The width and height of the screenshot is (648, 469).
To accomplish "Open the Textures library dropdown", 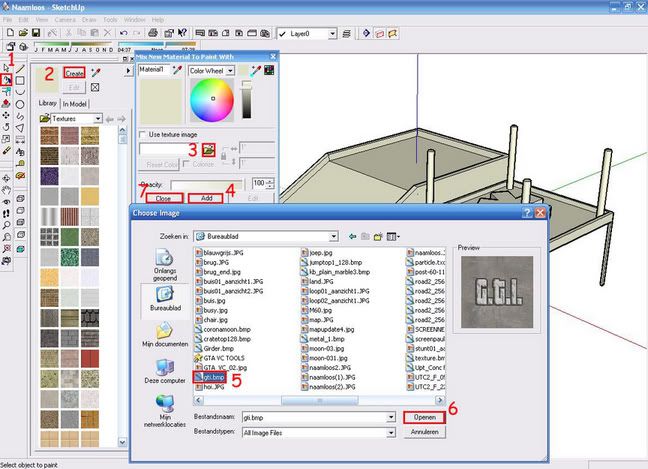I will tap(98, 119).
